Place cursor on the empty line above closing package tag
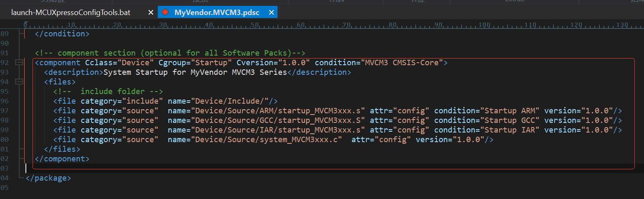 (125, 168)
